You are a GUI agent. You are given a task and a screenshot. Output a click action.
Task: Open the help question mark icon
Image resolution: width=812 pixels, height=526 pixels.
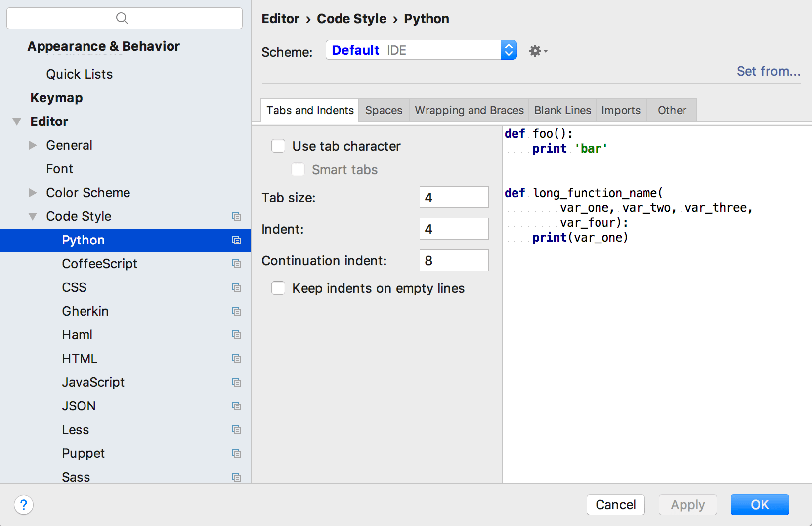click(23, 505)
